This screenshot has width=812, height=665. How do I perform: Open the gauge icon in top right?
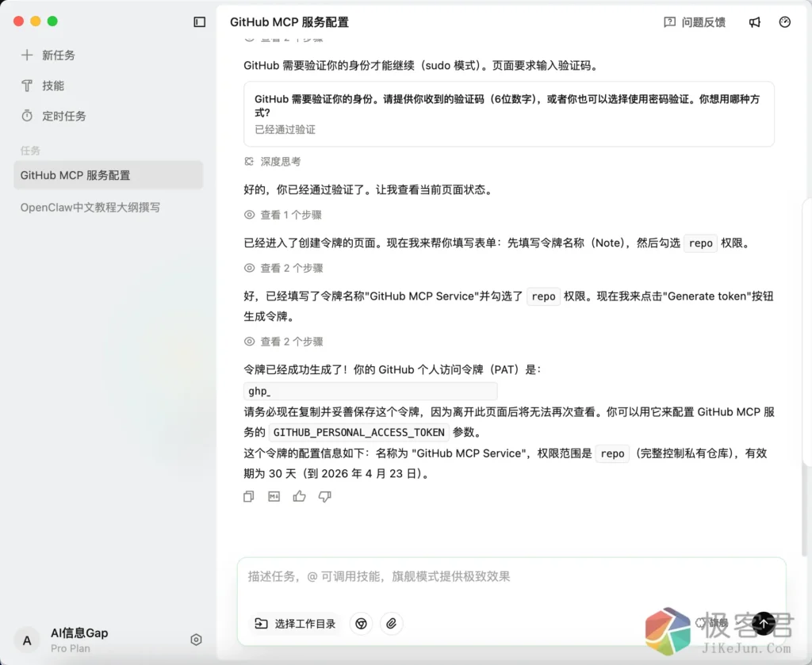(x=785, y=22)
